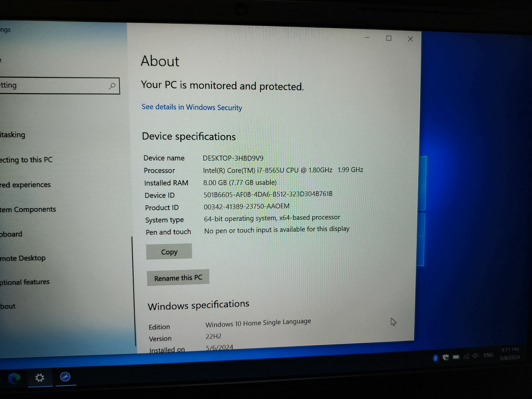Click the Rename this PC button
Viewport: 532px width, 399px height.
(x=178, y=278)
